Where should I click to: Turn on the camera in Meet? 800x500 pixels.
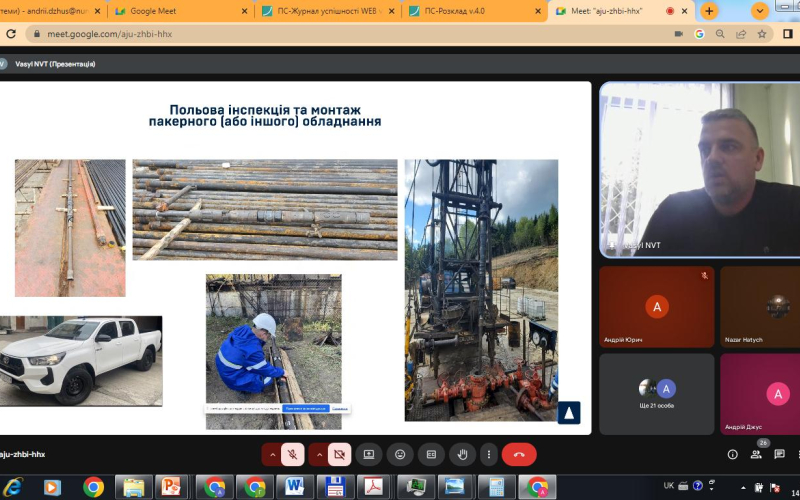click(339, 454)
